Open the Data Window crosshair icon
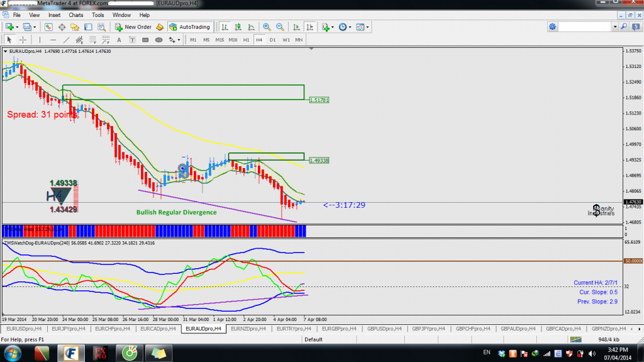Screen dimensions: 644x362 click(62, 26)
